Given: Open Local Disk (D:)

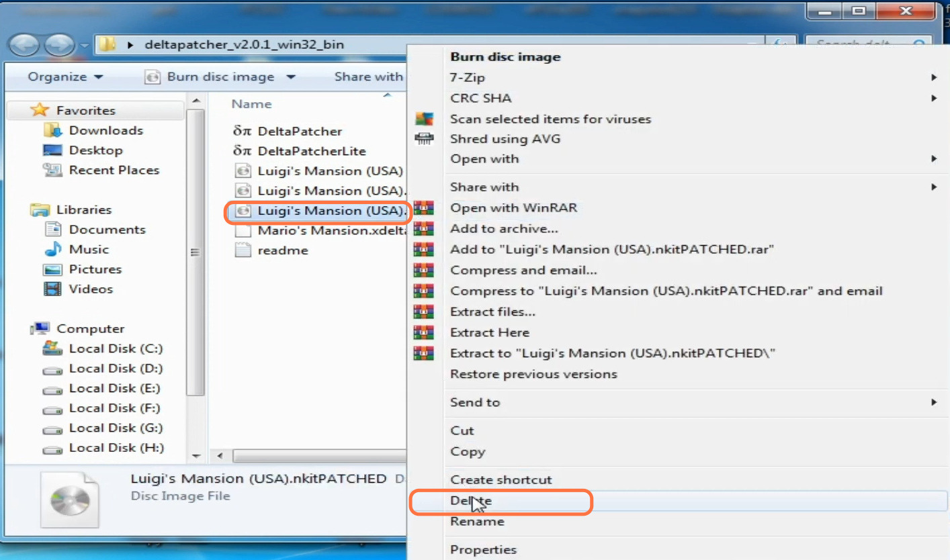Looking at the screenshot, I should (x=116, y=369).
